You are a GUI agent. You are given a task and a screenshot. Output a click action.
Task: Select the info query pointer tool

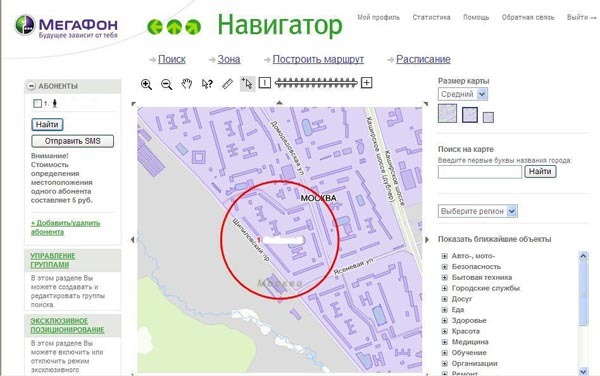point(207,84)
